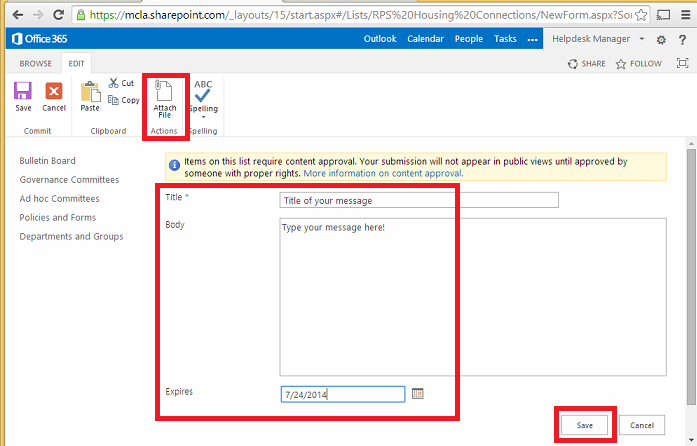
Task: Open Calendar in the top navigation
Action: pos(425,39)
